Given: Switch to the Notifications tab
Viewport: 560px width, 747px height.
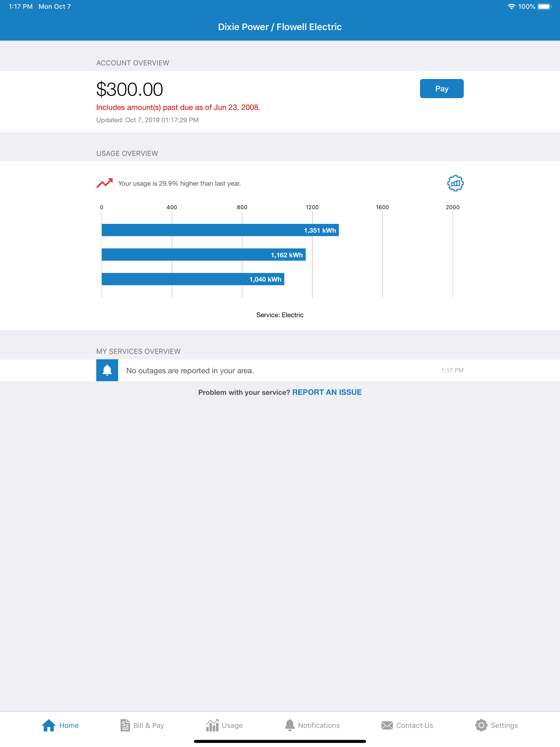Looking at the screenshot, I should (319, 725).
